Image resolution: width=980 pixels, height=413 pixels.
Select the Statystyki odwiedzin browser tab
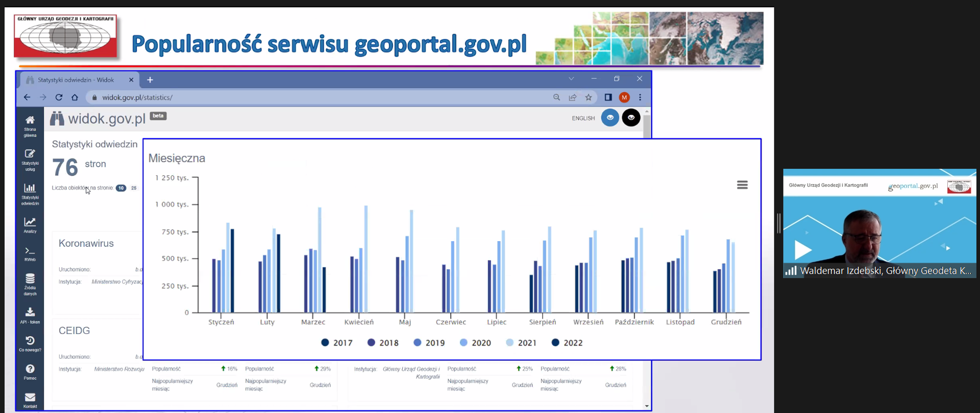[77, 80]
